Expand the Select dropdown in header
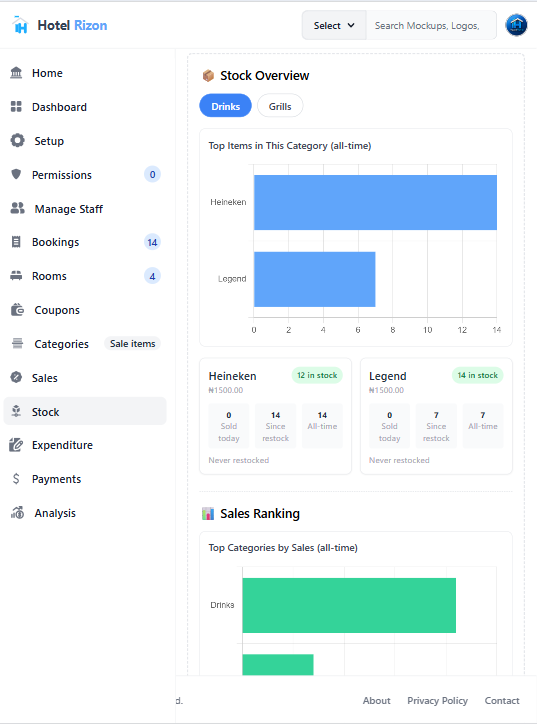This screenshot has width=537, height=724. pyautogui.click(x=334, y=25)
